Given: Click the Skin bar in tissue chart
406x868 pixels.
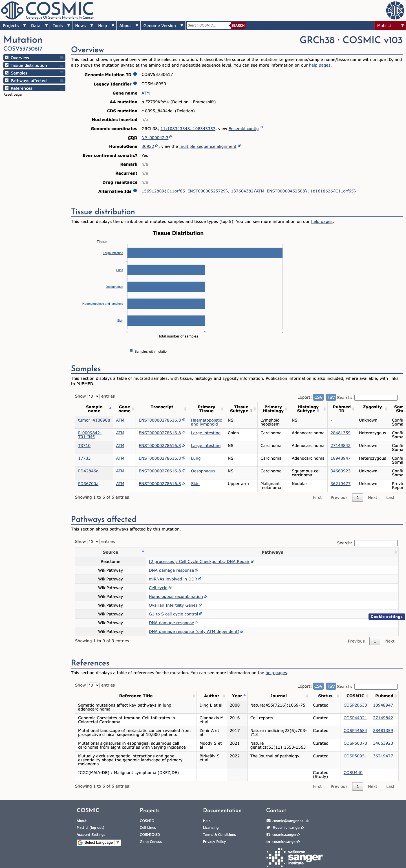Looking at the screenshot, I should [x=166, y=321].
